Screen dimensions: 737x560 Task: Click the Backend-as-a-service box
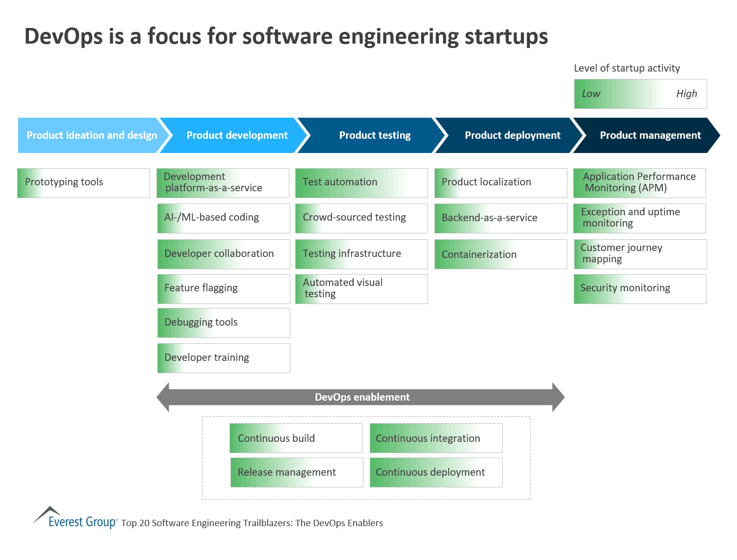click(x=501, y=218)
